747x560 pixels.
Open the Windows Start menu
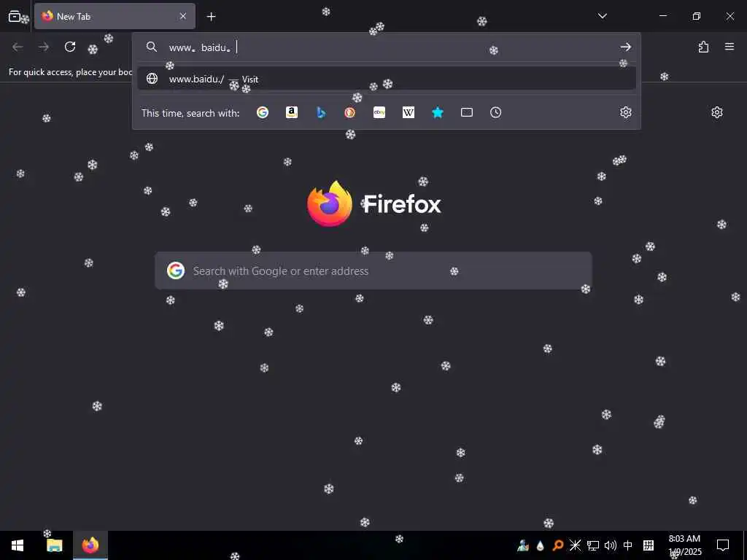click(x=18, y=545)
